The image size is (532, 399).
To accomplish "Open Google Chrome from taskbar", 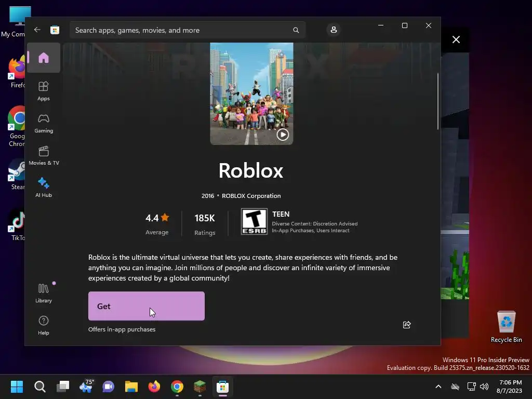I will [x=177, y=387].
